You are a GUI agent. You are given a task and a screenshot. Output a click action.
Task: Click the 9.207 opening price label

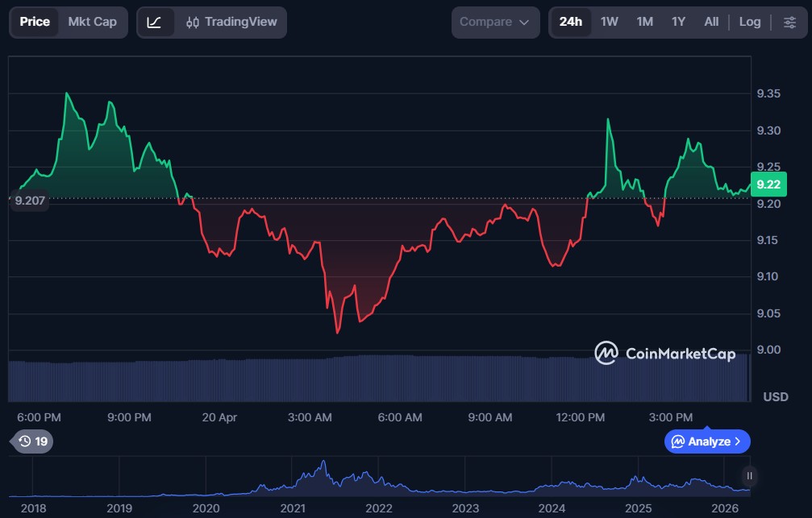point(30,201)
